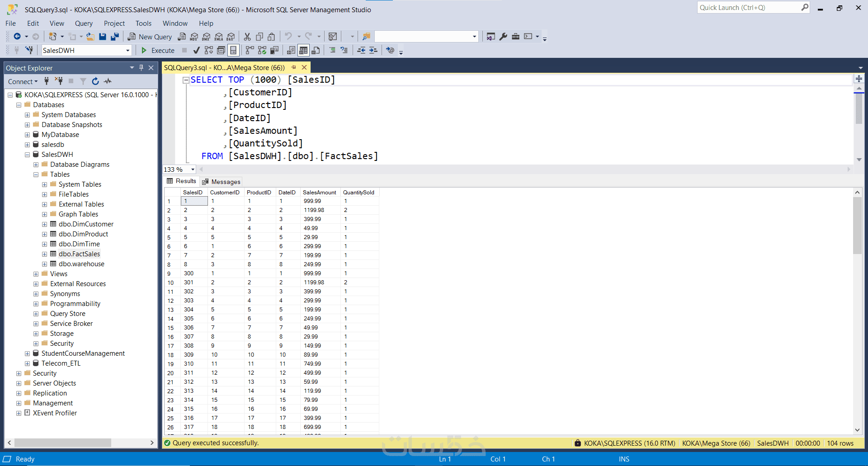868x466 pixels.
Task: Open the Activity Monitor icon
Action: click(333, 37)
